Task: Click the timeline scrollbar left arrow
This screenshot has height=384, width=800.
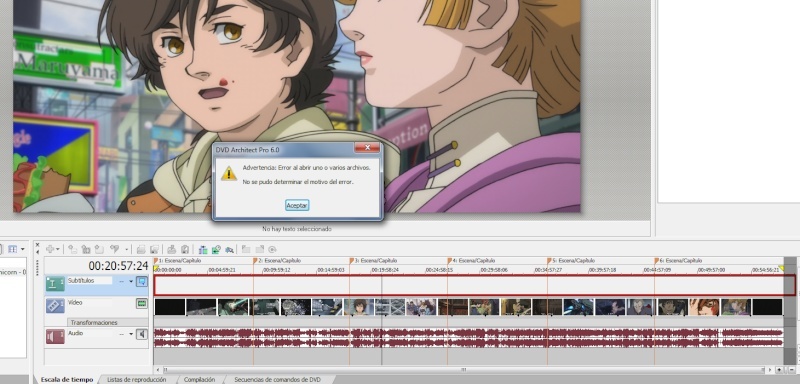Action: pos(158,370)
